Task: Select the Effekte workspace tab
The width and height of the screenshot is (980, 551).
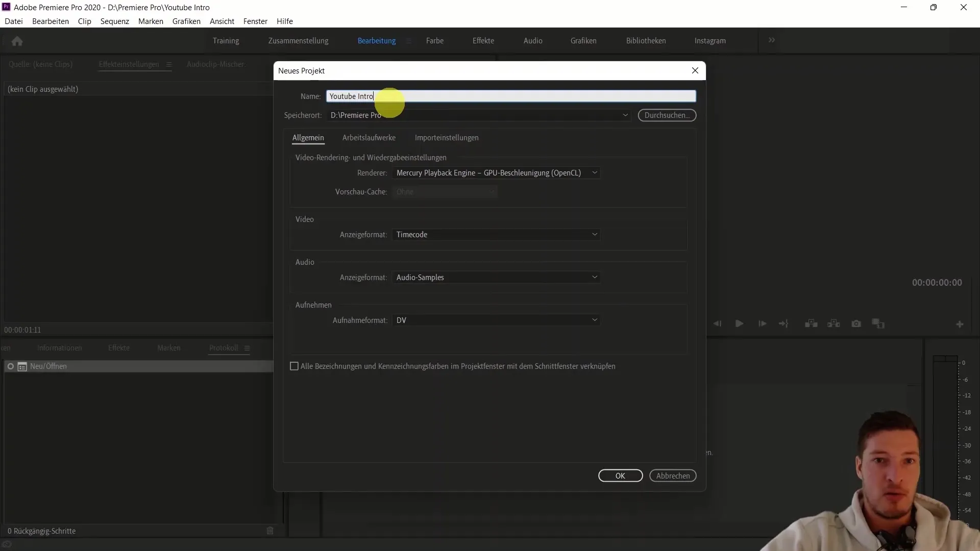Action: coord(483,40)
